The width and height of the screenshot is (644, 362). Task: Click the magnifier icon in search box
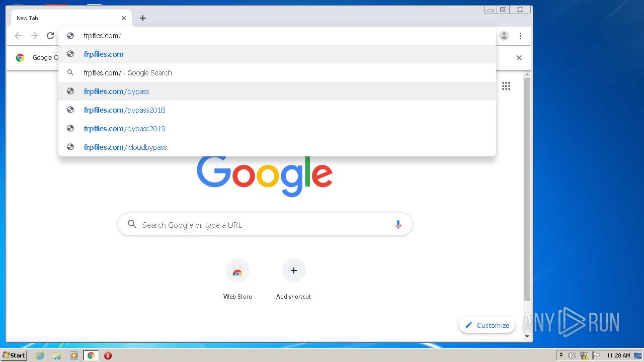point(132,224)
